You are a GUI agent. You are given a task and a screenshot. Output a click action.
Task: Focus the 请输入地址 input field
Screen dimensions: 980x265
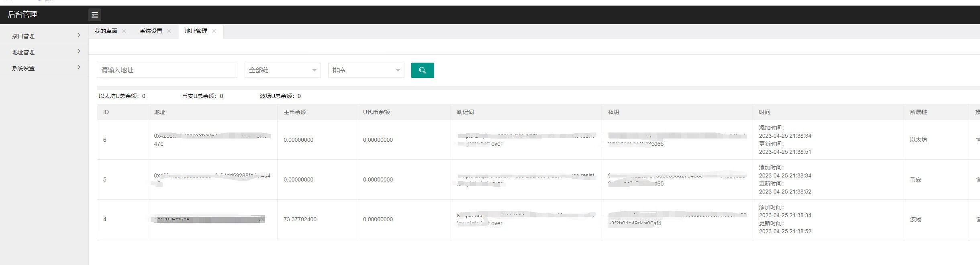click(167, 70)
